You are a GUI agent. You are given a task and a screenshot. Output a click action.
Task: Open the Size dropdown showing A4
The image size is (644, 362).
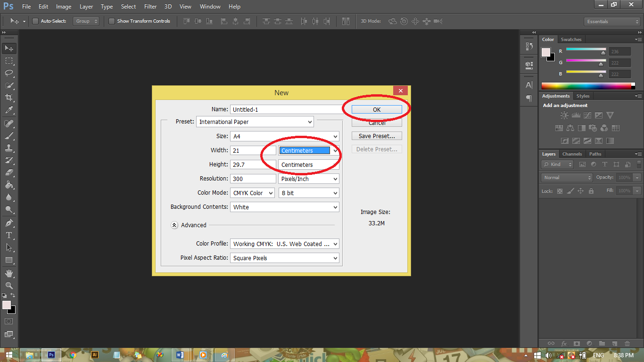pyautogui.click(x=285, y=136)
